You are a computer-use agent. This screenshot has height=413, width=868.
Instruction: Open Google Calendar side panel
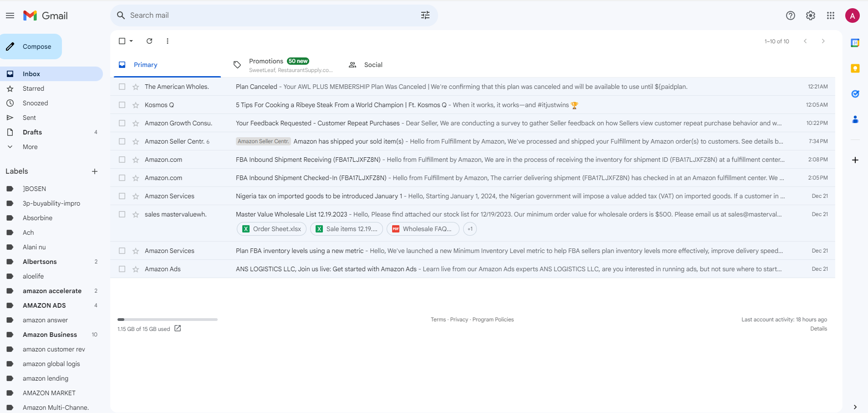click(x=855, y=43)
